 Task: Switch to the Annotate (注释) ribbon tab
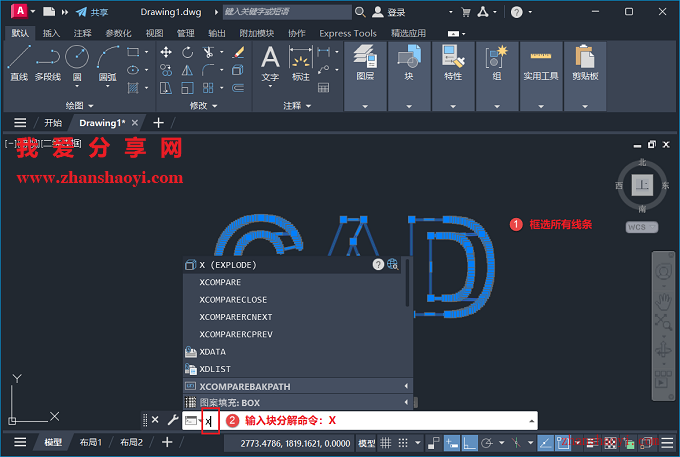[82, 33]
